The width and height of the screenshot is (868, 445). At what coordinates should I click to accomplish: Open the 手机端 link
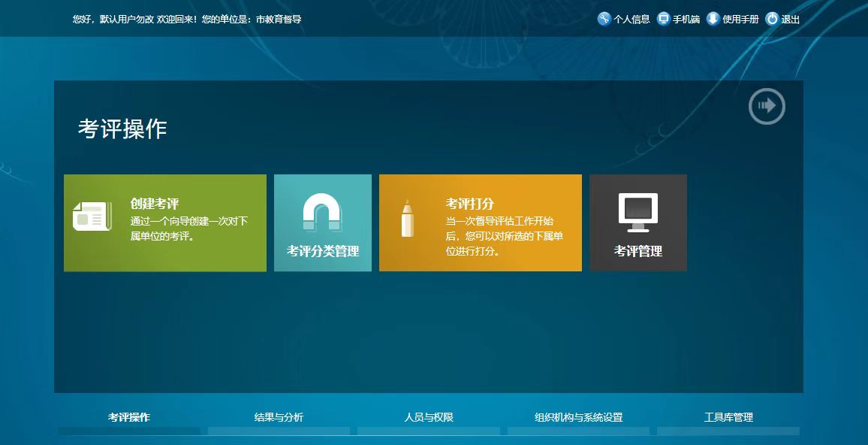tap(686, 20)
